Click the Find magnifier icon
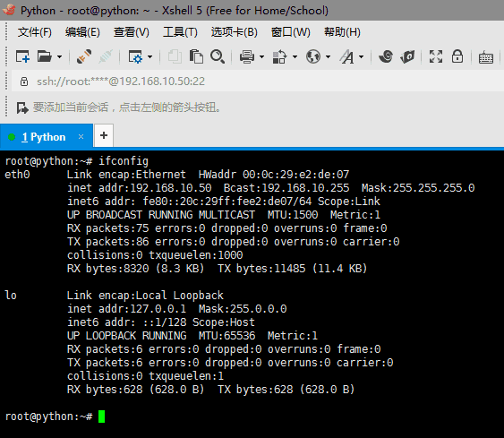 coord(218,56)
